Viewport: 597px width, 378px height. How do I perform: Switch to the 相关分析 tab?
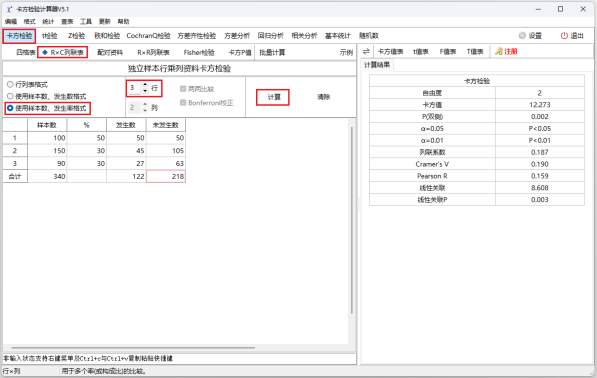pos(304,36)
